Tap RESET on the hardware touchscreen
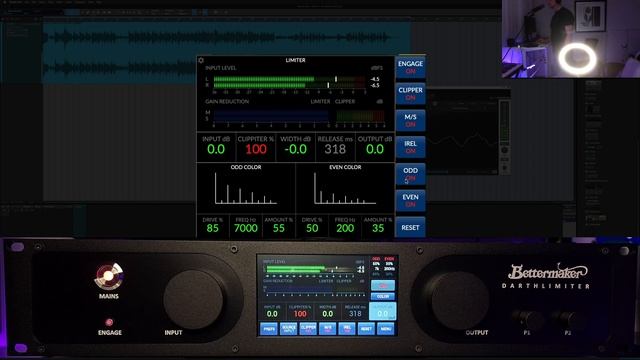 click(x=366, y=329)
